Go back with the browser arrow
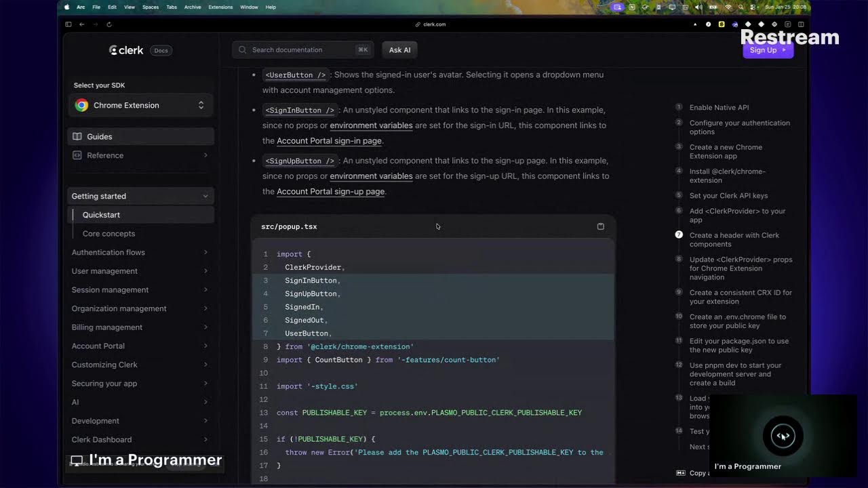The image size is (868, 488). 82,24
